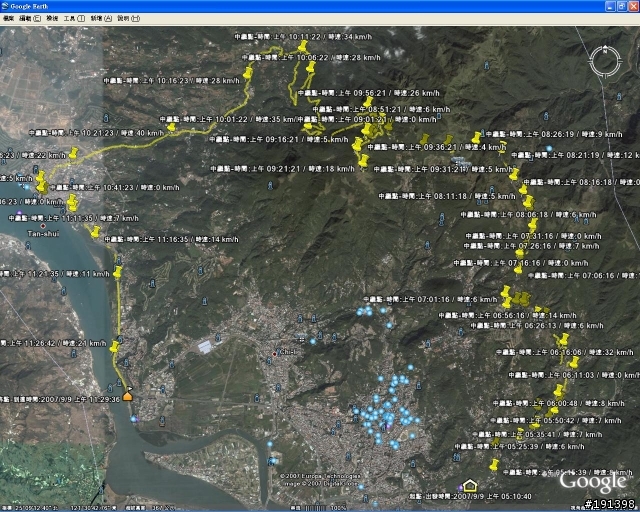Click the red place dot beside Tan-shui
The height and width of the screenshot is (512, 640).
coord(43,226)
